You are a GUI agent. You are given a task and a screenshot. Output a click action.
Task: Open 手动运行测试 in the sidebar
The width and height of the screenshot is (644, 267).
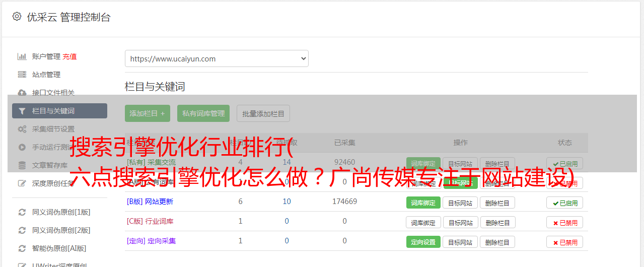pos(53,147)
